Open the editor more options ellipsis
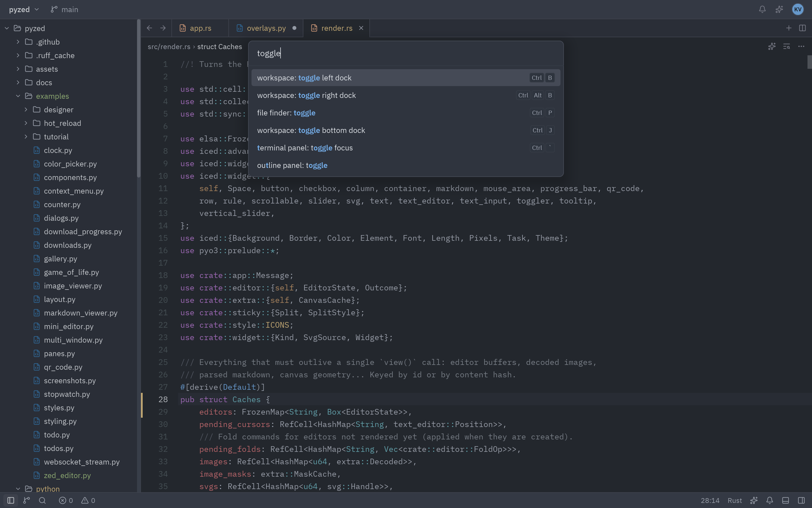The image size is (812, 508). tap(801, 47)
